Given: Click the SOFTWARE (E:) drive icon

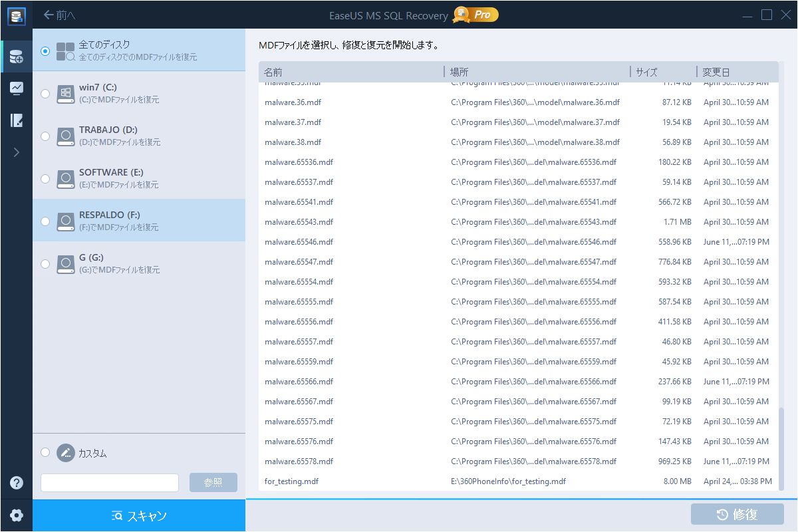Looking at the screenshot, I should (x=66, y=179).
